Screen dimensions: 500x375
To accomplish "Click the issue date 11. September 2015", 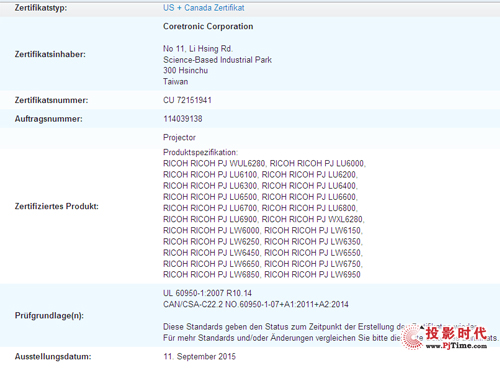I will coord(199,356).
